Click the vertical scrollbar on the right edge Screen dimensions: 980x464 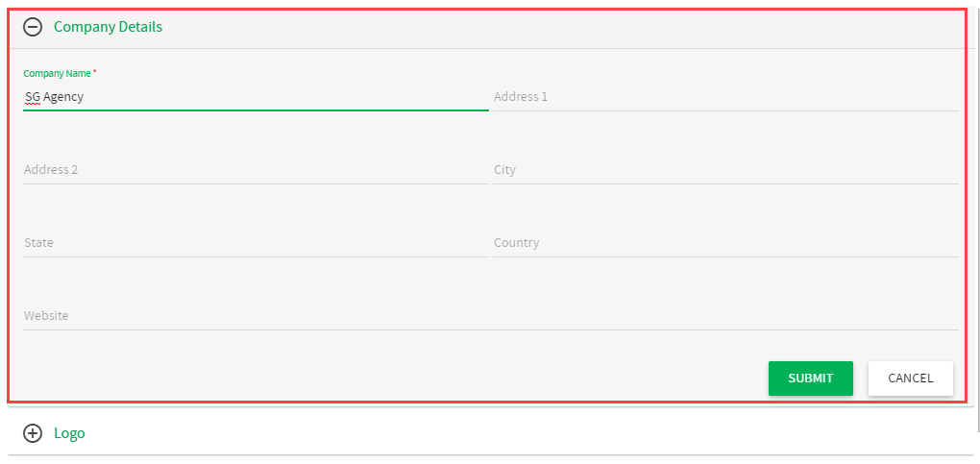(x=977, y=219)
